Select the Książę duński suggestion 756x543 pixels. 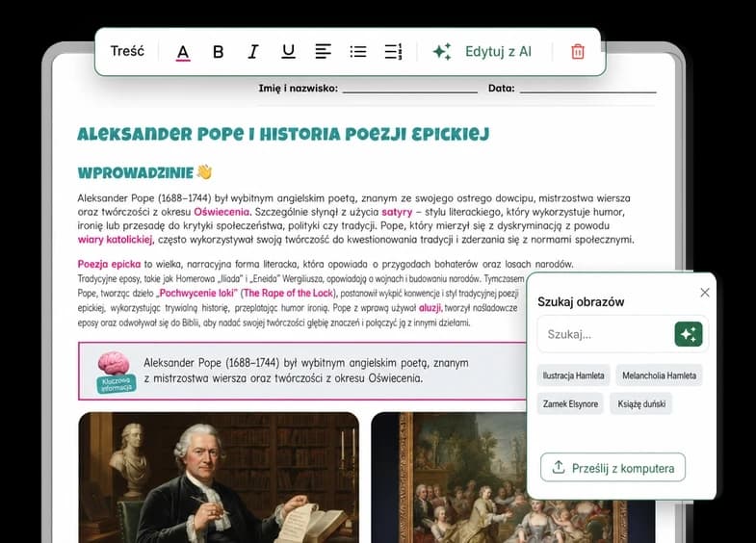click(x=641, y=403)
